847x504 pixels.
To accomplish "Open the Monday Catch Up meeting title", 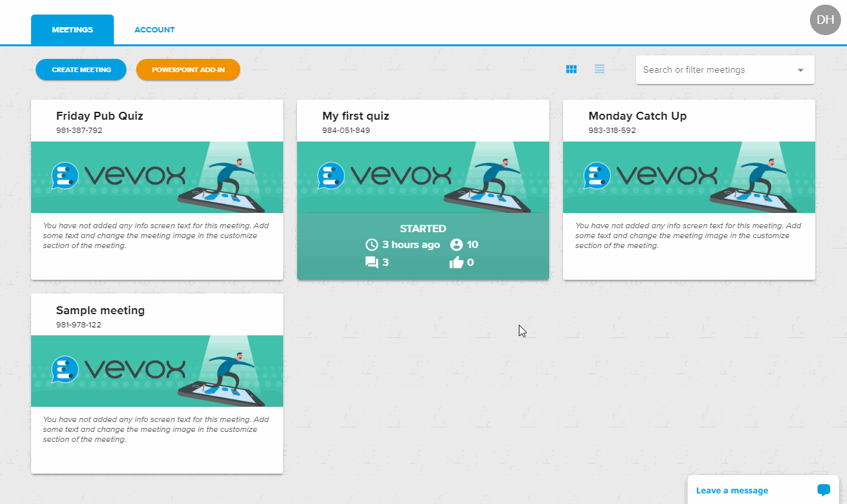I will [x=637, y=116].
